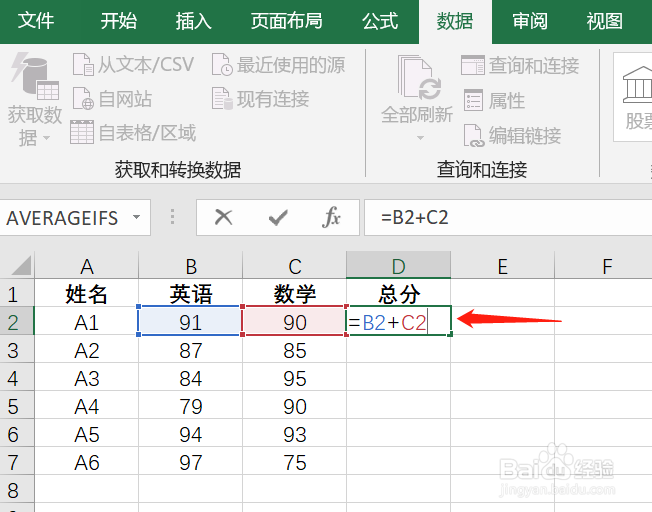Switch to the 视图 ribbon tab

click(605, 21)
